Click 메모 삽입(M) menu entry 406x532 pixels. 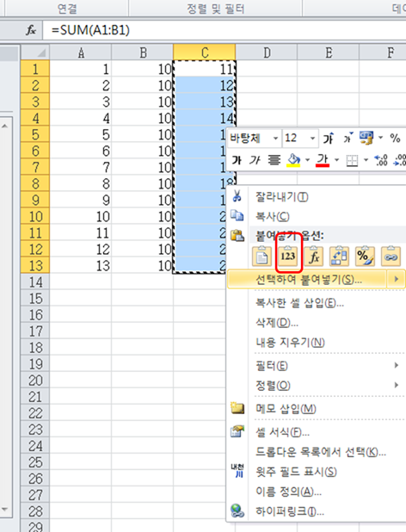click(286, 409)
